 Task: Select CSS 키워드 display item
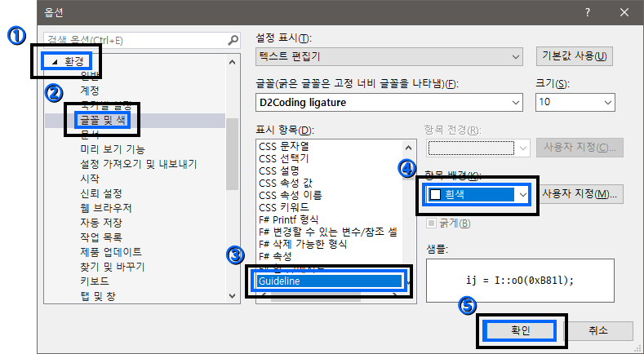(284, 207)
